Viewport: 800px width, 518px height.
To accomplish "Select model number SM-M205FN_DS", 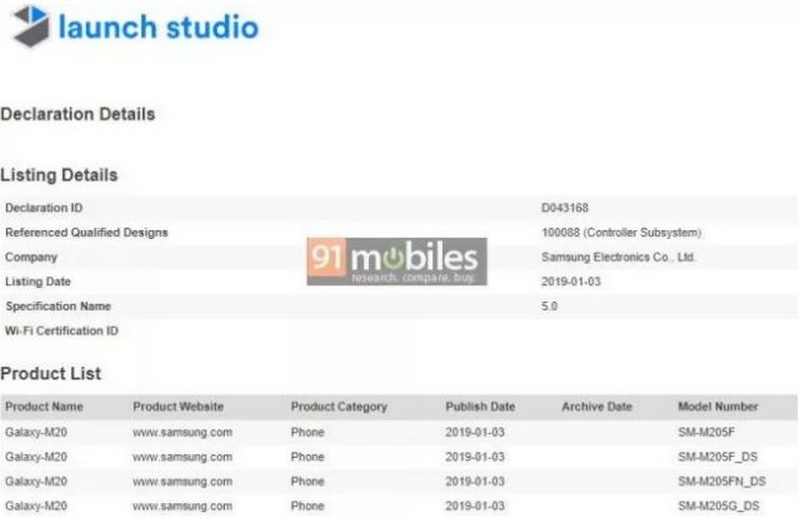I will [722, 481].
